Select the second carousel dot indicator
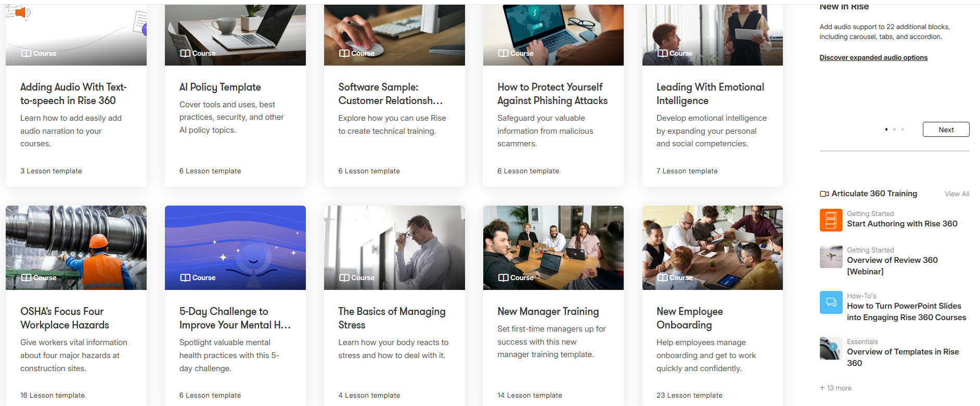The image size is (980, 406). coord(894,129)
